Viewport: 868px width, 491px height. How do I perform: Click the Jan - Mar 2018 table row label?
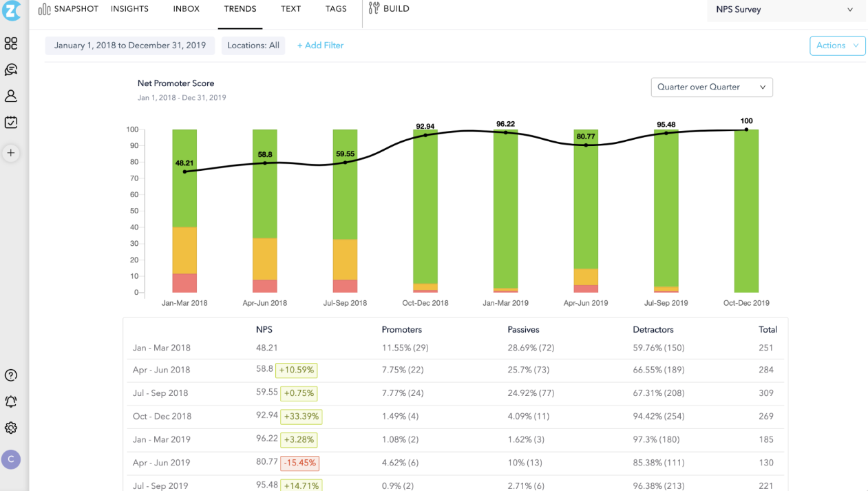pyautogui.click(x=162, y=348)
